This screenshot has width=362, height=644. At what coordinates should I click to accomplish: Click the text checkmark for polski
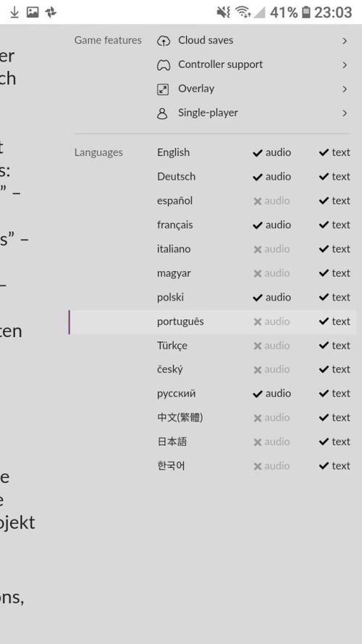[x=324, y=298]
